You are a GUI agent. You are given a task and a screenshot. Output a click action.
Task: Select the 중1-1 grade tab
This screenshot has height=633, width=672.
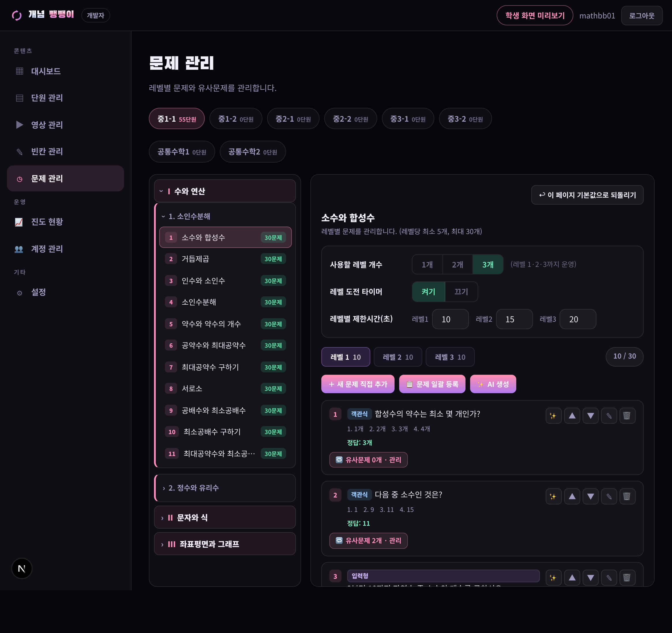point(177,119)
